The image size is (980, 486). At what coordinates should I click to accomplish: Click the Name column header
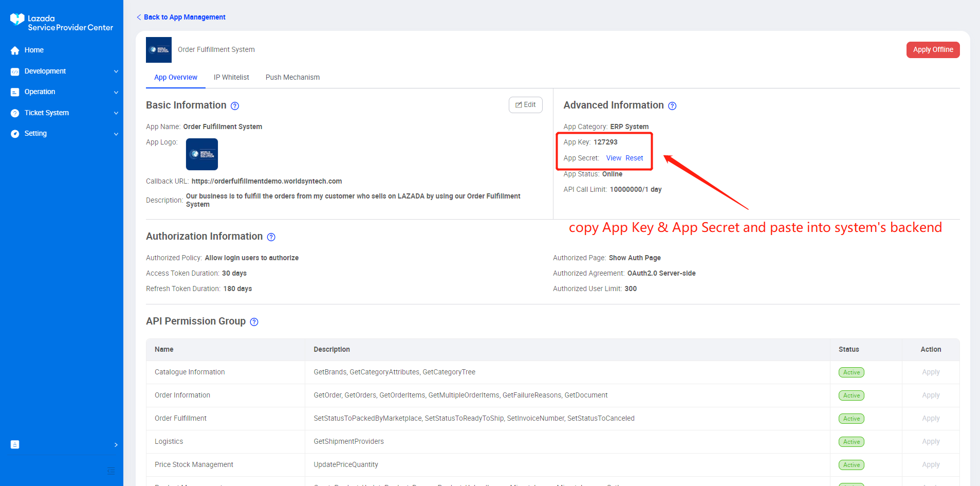click(164, 350)
